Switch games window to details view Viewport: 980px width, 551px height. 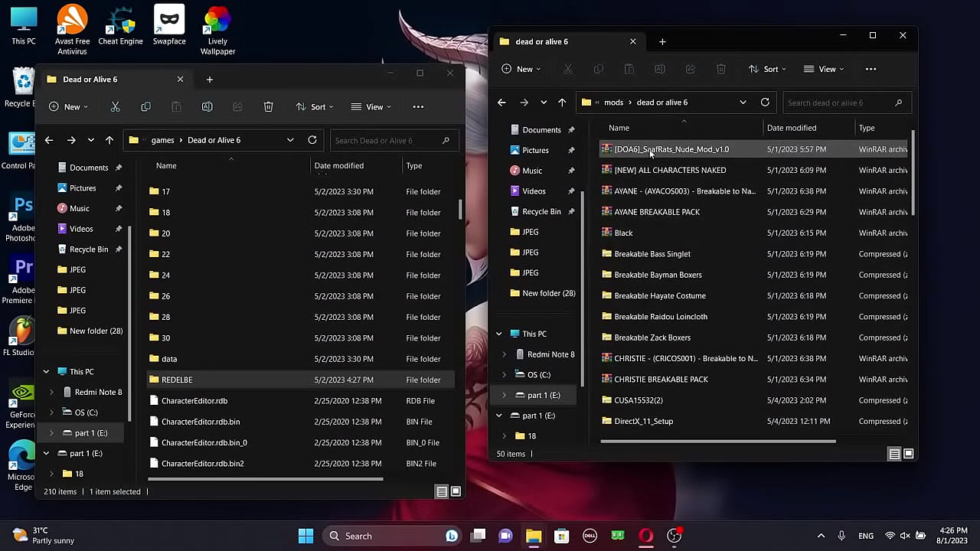point(442,491)
